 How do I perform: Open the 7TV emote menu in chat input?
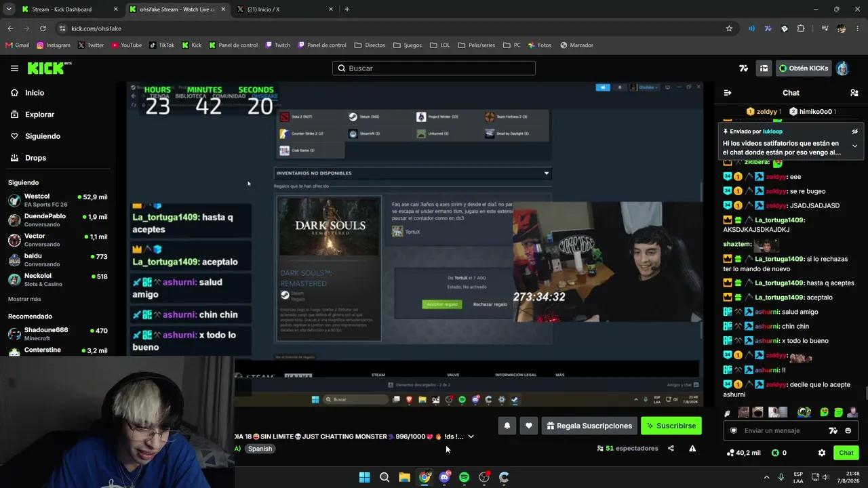point(833,430)
